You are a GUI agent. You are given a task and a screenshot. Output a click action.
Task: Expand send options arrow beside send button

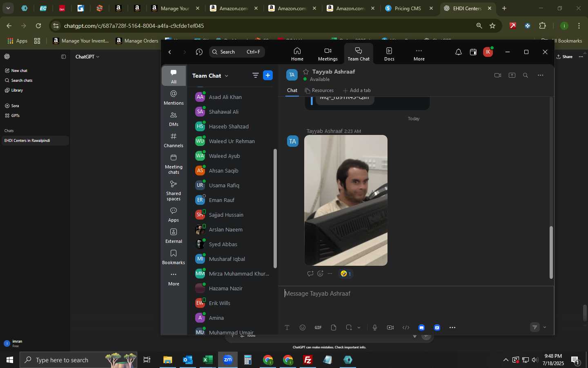click(545, 327)
